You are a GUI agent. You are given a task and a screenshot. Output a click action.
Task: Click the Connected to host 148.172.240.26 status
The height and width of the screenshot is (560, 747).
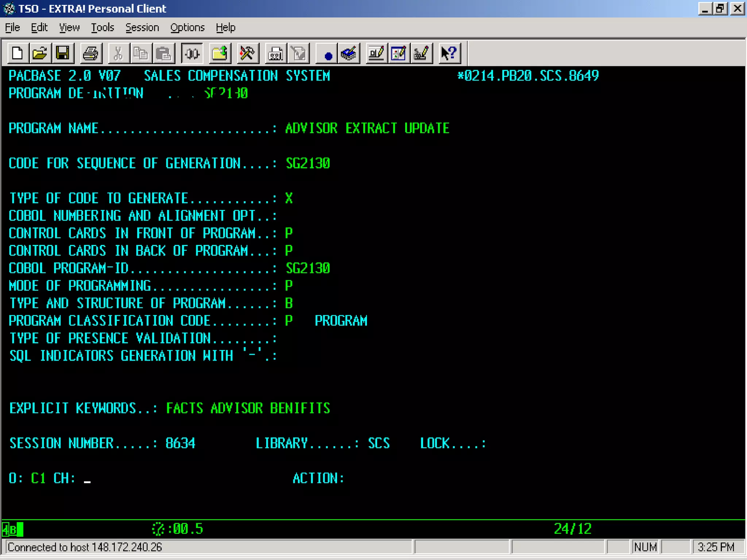click(x=85, y=547)
